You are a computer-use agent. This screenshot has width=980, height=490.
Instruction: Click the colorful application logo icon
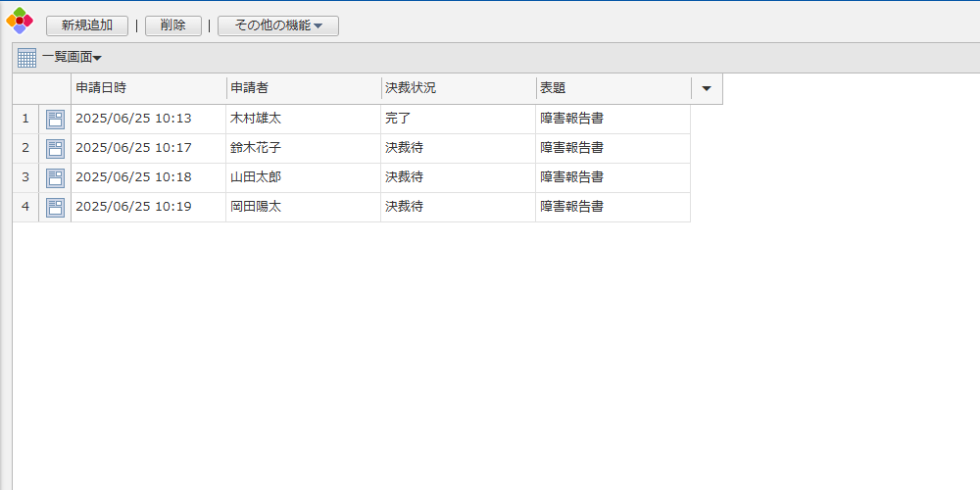click(x=20, y=21)
